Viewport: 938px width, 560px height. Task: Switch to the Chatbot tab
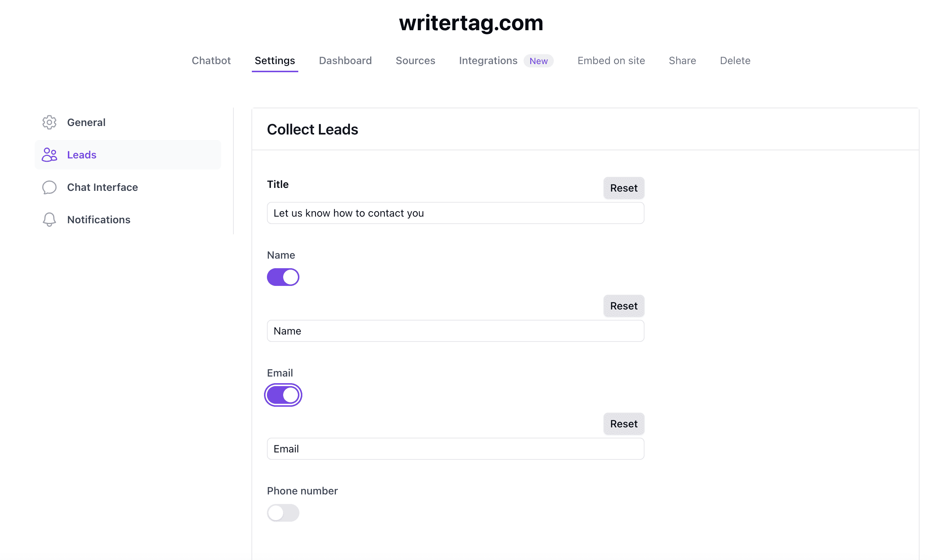[211, 60]
